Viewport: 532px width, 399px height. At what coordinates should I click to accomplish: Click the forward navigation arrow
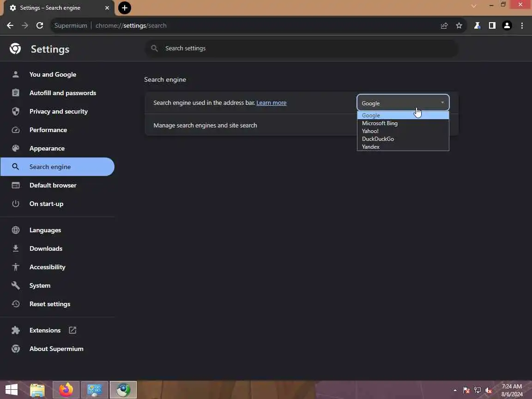click(x=25, y=25)
